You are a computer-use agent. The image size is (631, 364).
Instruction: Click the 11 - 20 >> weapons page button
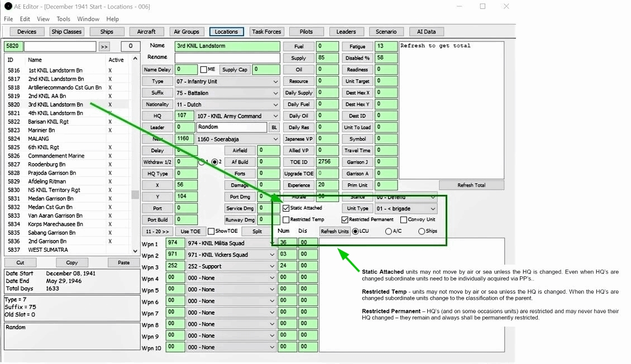tap(157, 232)
